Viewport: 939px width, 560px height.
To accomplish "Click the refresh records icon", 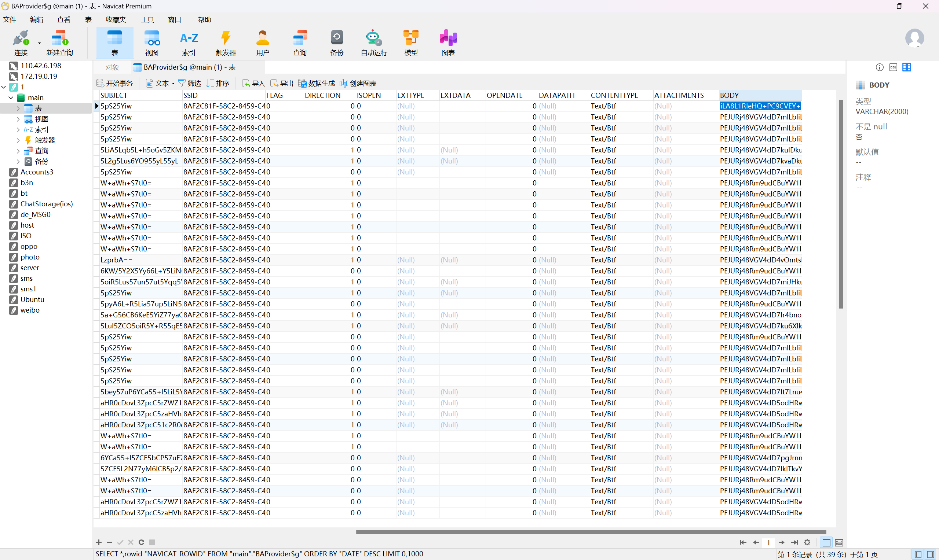I will (141, 542).
